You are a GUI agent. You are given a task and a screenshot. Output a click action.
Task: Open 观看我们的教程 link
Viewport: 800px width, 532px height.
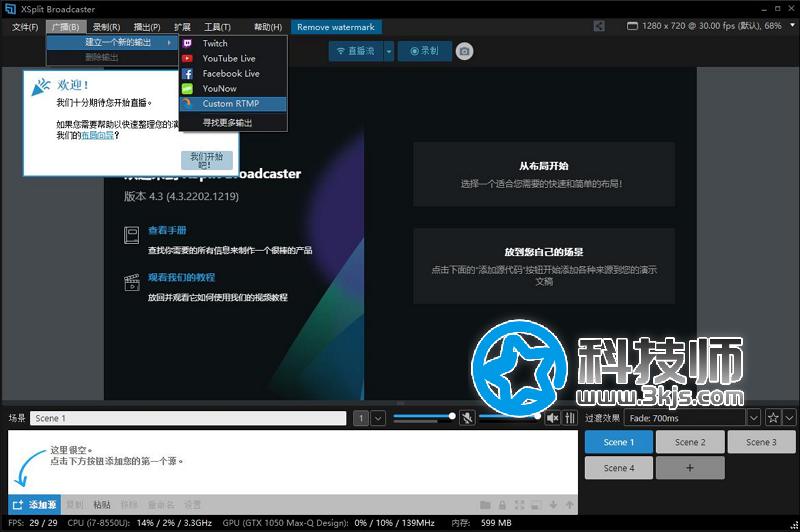pos(181,277)
